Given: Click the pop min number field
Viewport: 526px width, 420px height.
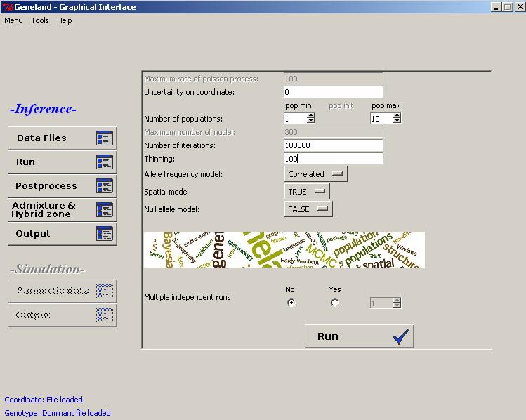Looking at the screenshot, I should [295, 119].
